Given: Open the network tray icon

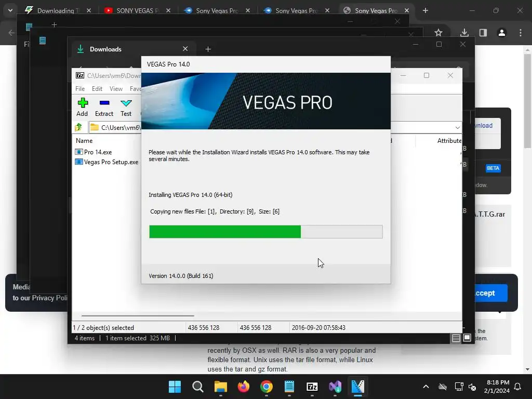Looking at the screenshot, I should click(459, 387).
